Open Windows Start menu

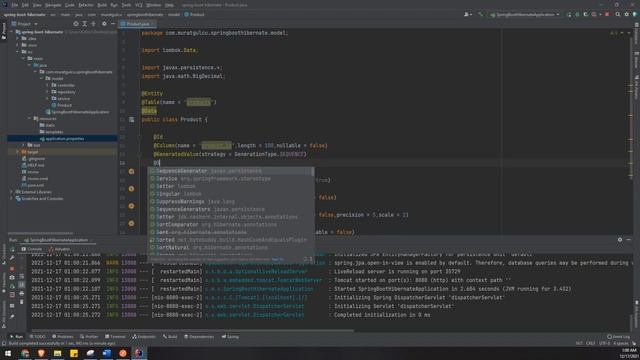pos(8,353)
